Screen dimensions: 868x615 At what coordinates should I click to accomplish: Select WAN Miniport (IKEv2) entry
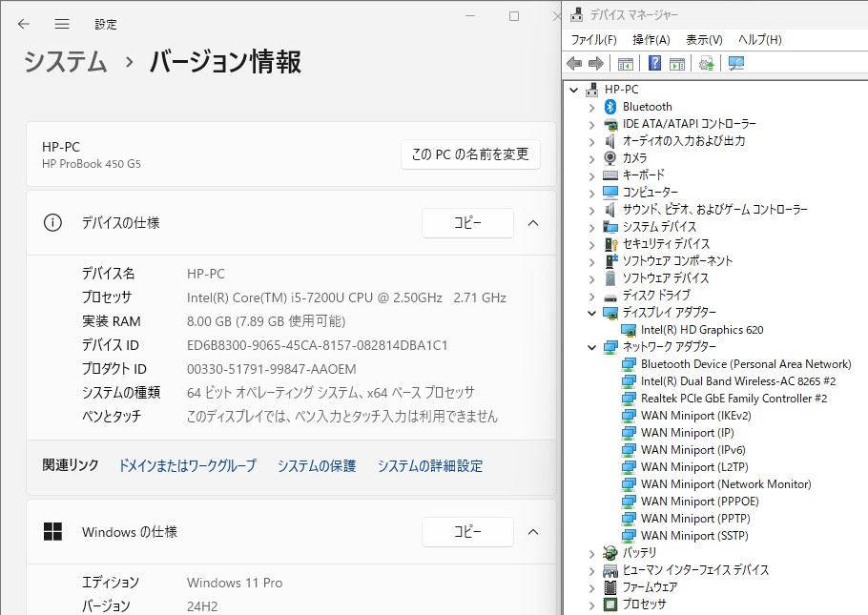tap(696, 415)
